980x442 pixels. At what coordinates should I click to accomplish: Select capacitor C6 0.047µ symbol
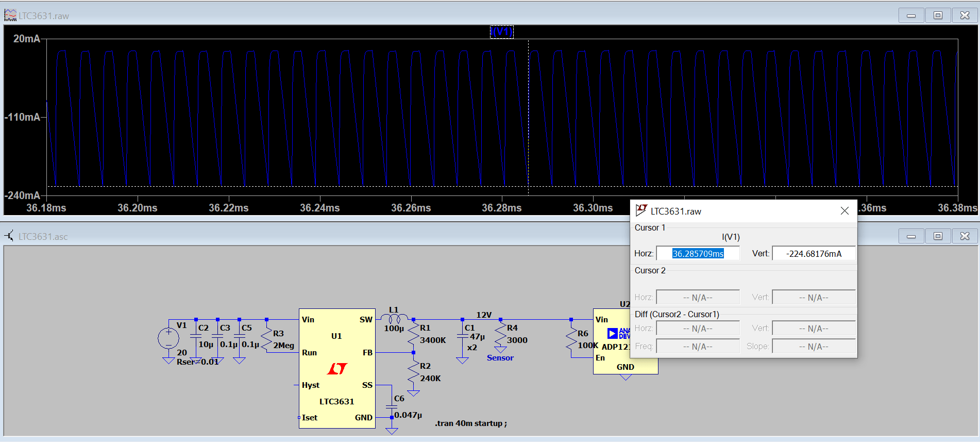tap(392, 407)
